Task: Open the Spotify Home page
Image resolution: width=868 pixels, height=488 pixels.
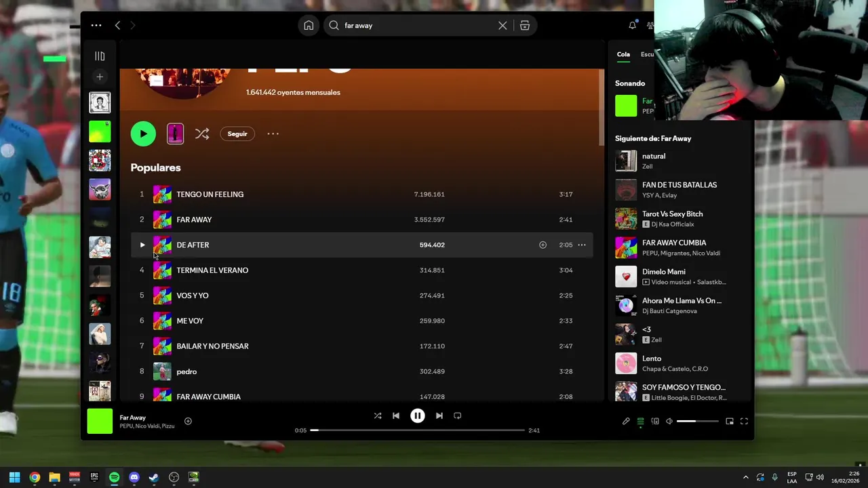Action: click(x=309, y=25)
